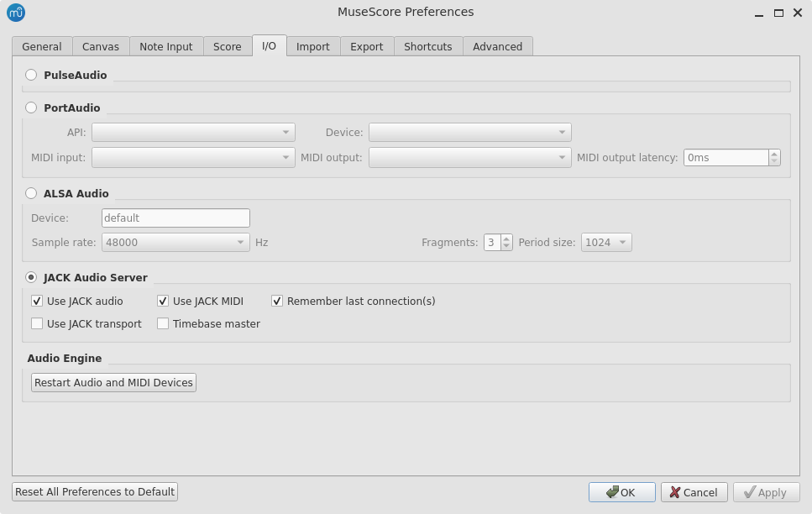Image resolution: width=812 pixels, height=514 pixels.
Task: Switch to the Advanced tab
Action: pos(497,47)
